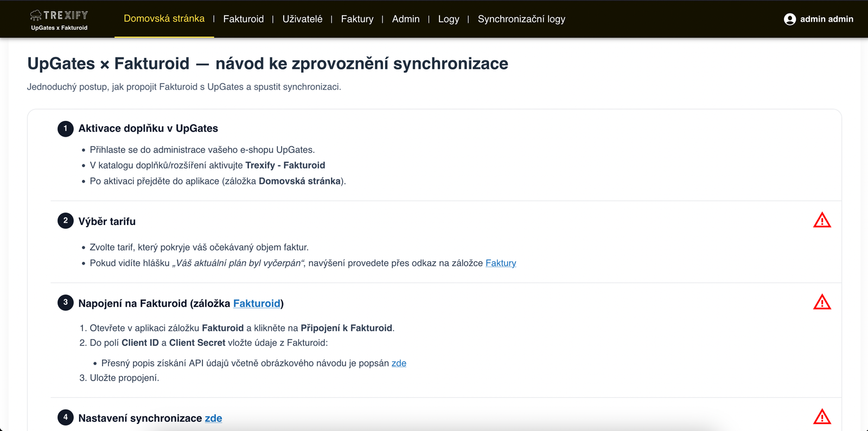
Task: Click warning triangle beside Nastavení synchronizace
Action: click(822, 417)
